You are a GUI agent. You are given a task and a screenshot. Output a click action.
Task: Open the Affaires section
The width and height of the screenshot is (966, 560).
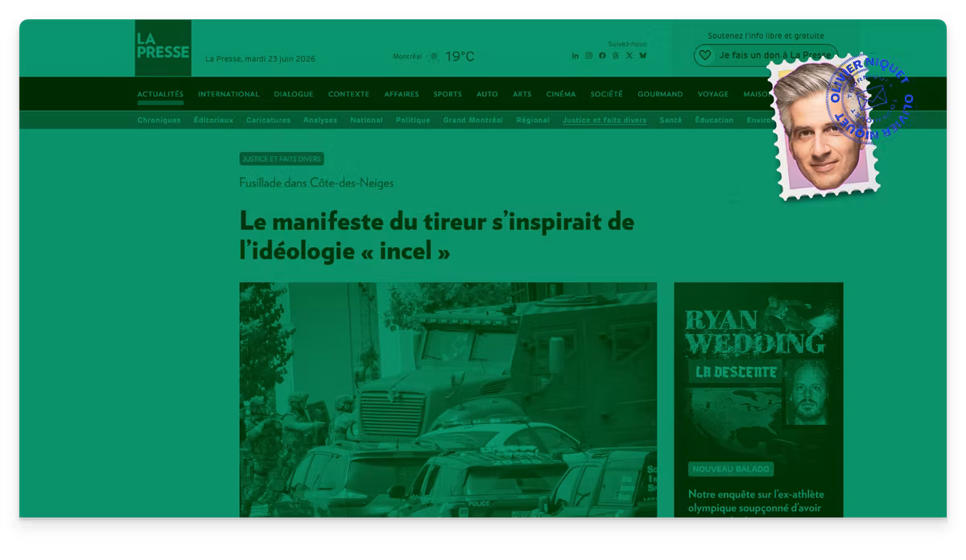point(402,94)
